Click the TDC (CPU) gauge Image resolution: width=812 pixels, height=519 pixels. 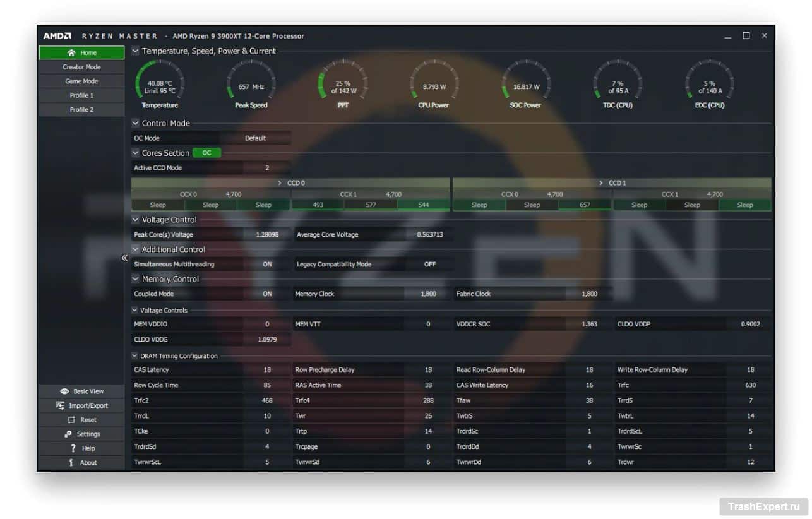coord(618,85)
